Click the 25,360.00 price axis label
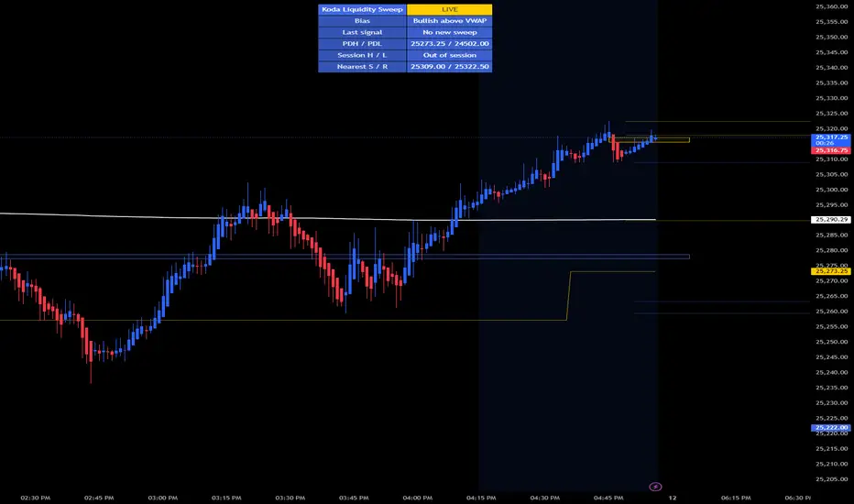 click(x=832, y=6)
